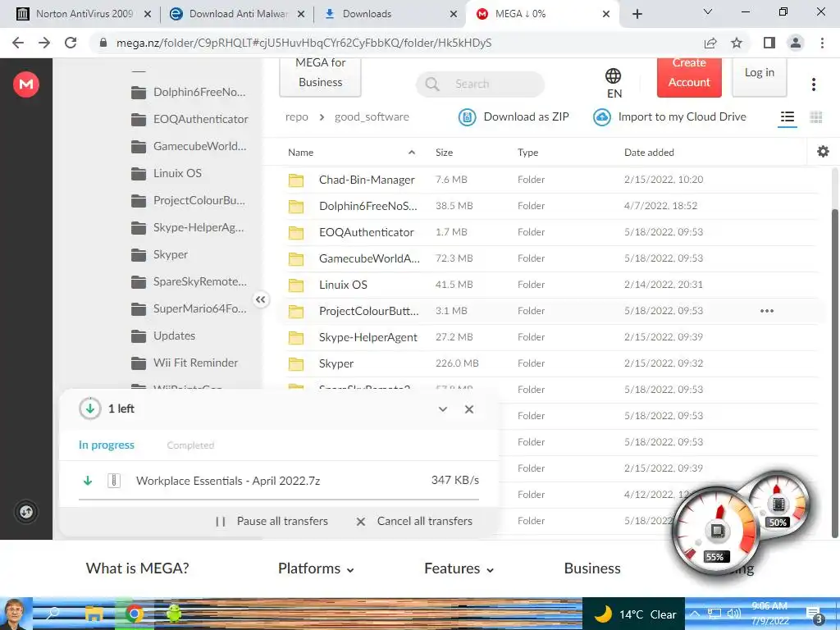Select SpareSkyRemote... in the folder tree
The width and height of the screenshot is (840, 630).
pos(189,282)
